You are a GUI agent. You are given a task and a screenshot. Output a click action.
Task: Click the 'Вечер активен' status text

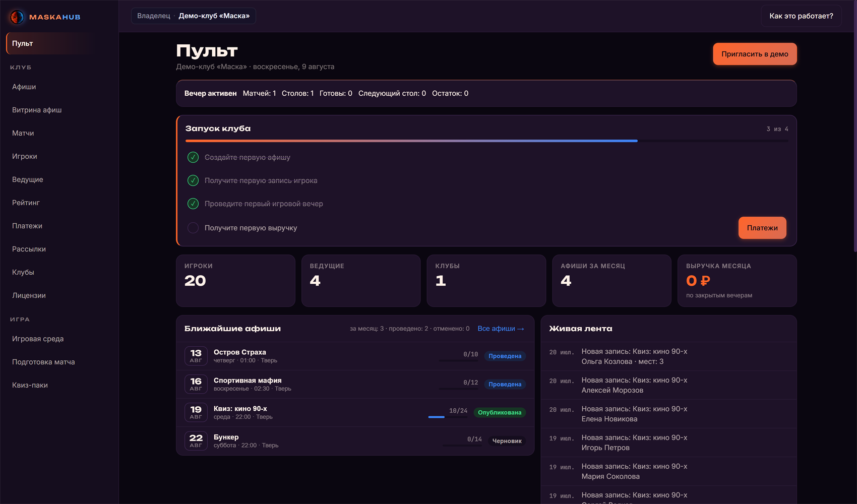click(210, 93)
